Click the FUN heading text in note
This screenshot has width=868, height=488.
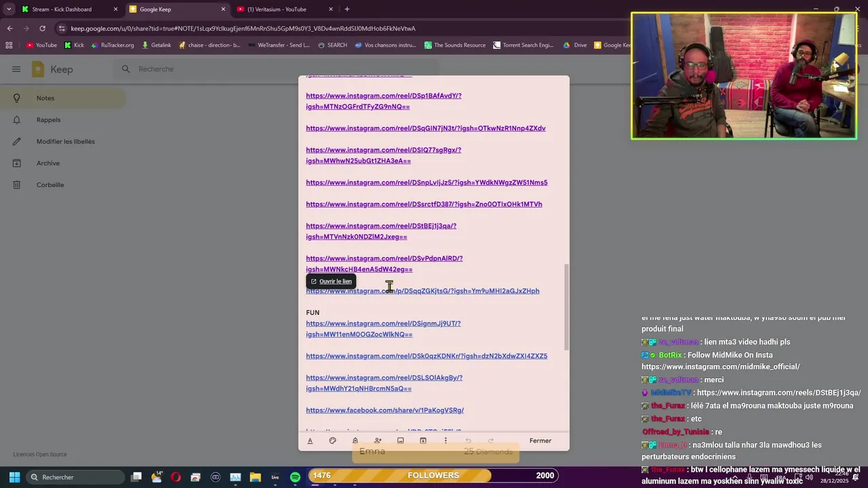pyautogui.click(x=313, y=312)
